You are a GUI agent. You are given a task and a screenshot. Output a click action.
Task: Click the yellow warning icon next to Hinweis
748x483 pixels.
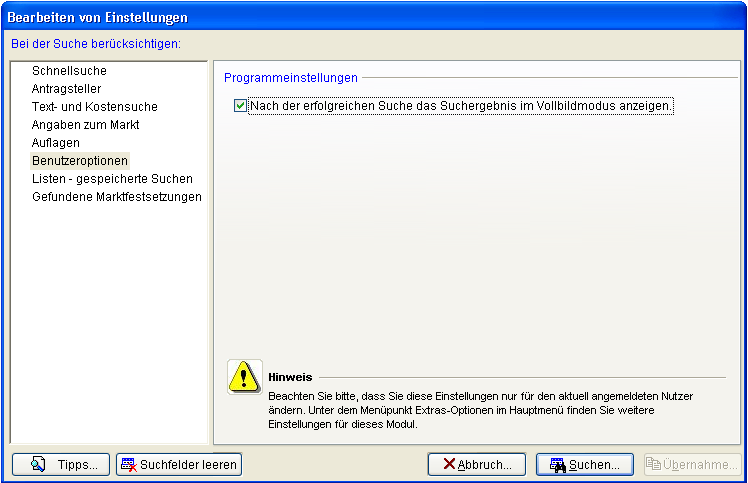point(244,377)
